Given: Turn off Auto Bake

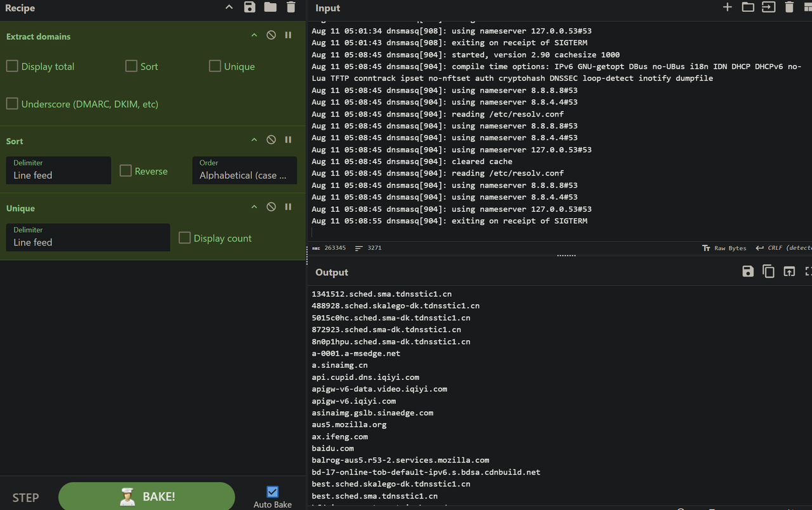Looking at the screenshot, I should (273, 492).
